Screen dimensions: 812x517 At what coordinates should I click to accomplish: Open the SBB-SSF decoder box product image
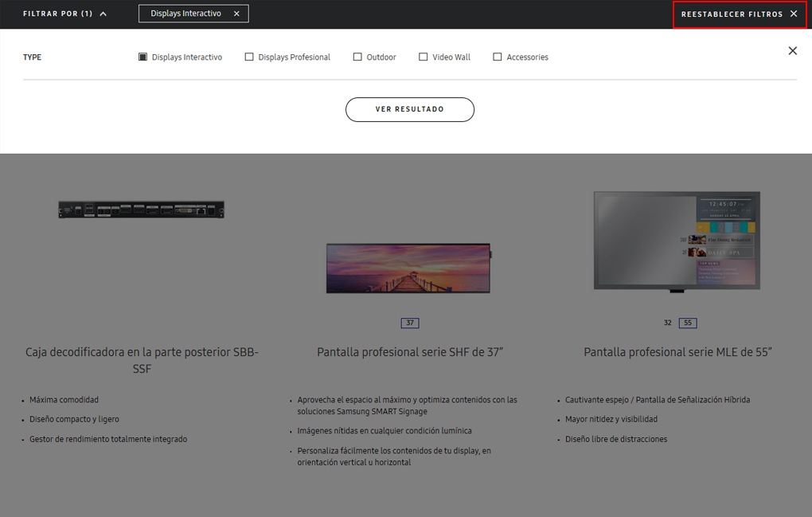[142, 210]
